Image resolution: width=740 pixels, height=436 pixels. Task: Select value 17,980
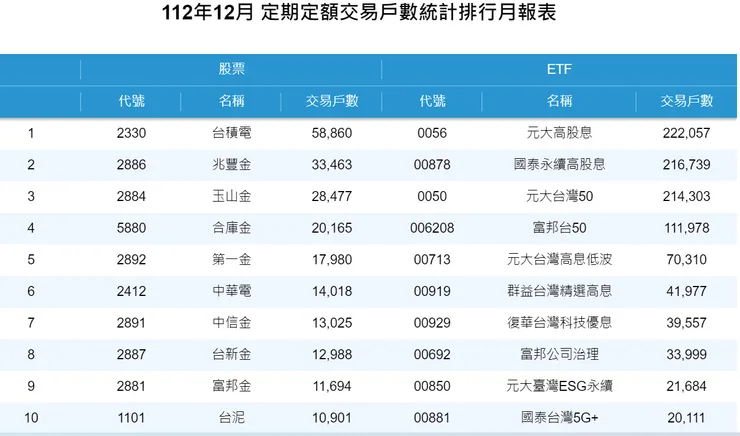pyautogui.click(x=331, y=260)
